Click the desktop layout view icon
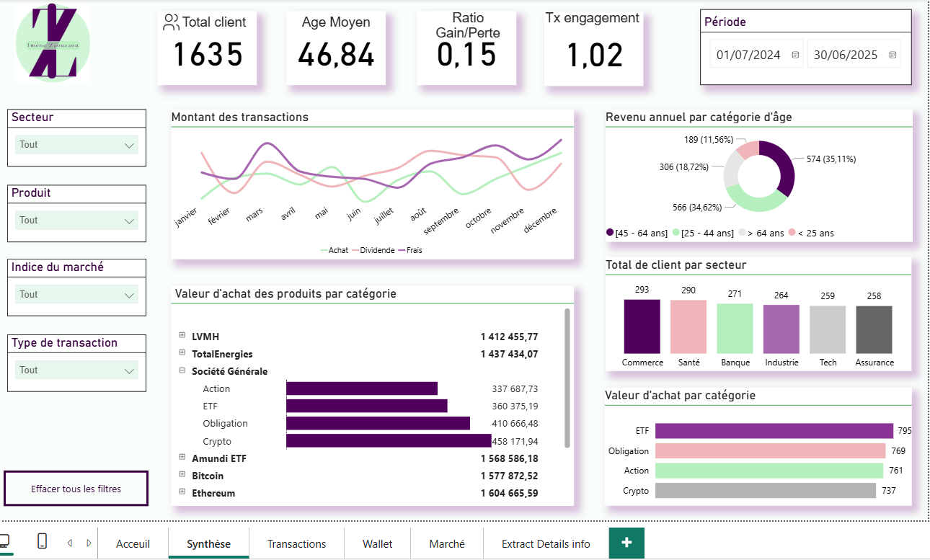The width and height of the screenshot is (930, 560). point(4,542)
